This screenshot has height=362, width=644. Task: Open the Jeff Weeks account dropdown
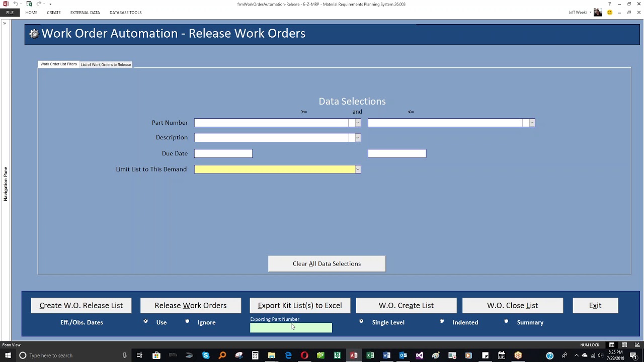click(x=591, y=13)
